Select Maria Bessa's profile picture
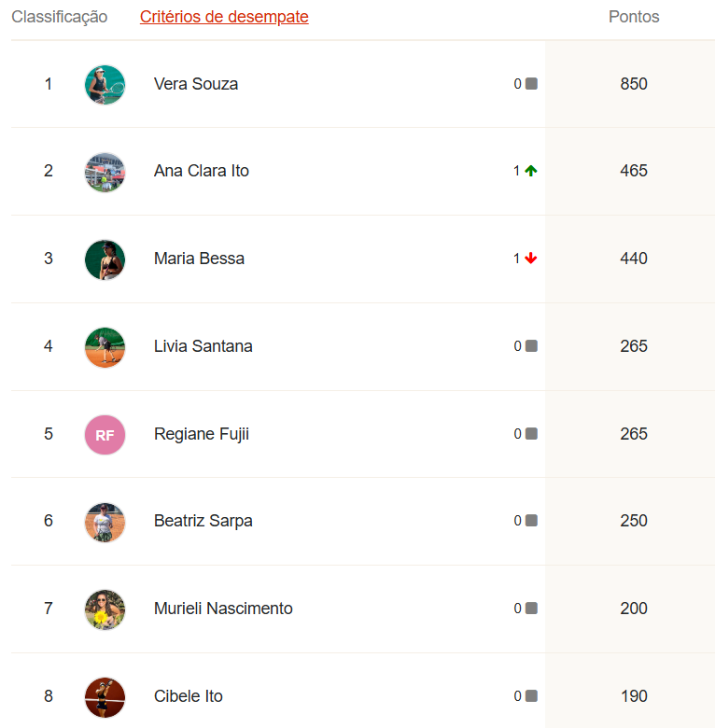 pyautogui.click(x=105, y=260)
